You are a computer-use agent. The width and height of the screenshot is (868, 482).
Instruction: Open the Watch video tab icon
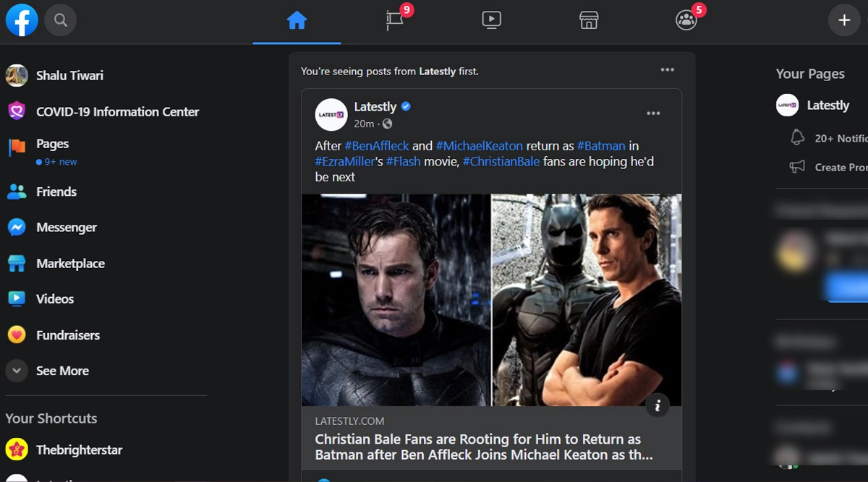491,21
